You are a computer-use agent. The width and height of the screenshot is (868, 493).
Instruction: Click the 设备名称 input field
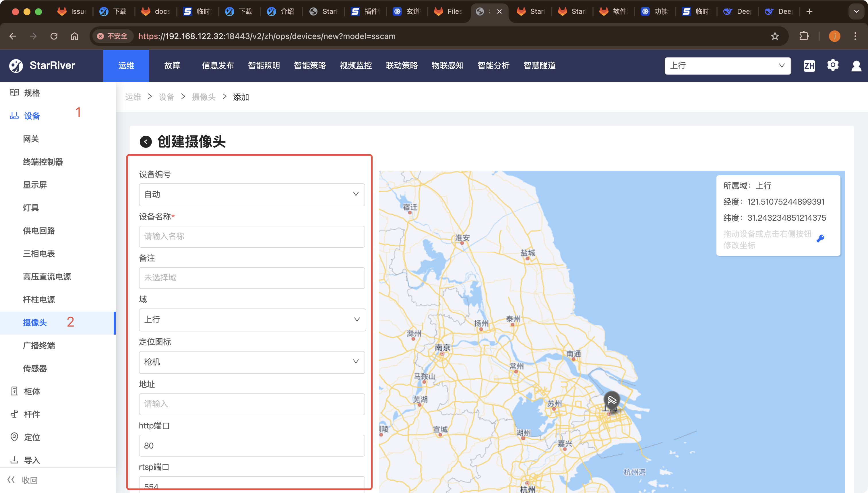click(252, 236)
